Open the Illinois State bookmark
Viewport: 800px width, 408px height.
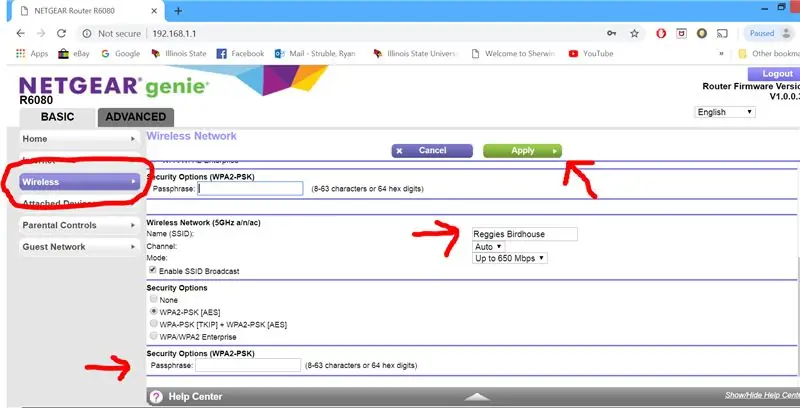coord(179,54)
